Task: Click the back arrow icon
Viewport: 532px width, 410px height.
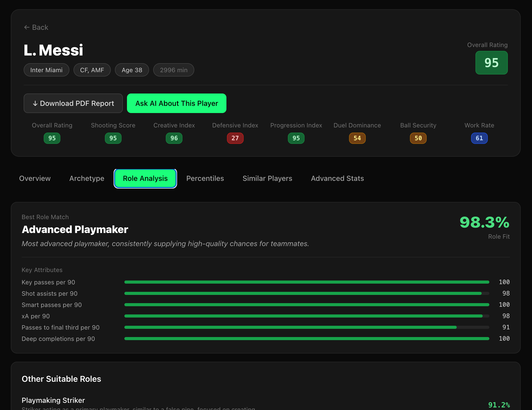Action: [27, 27]
